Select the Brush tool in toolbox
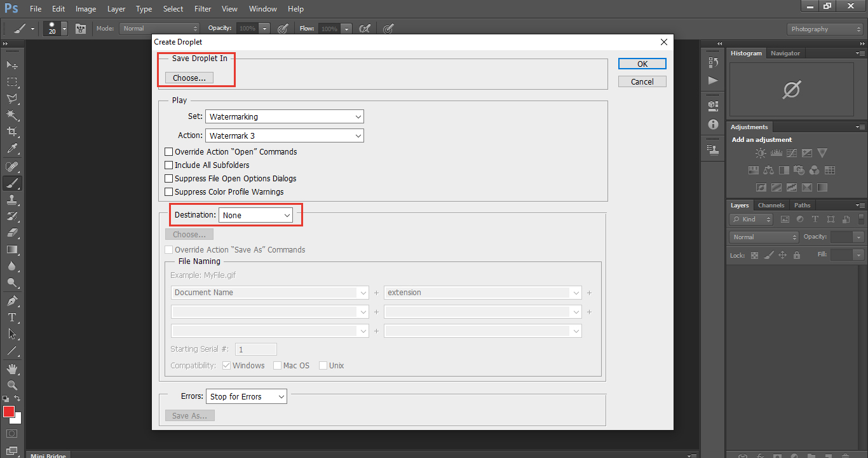The width and height of the screenshot is (868, 458). tap(12, 183)
